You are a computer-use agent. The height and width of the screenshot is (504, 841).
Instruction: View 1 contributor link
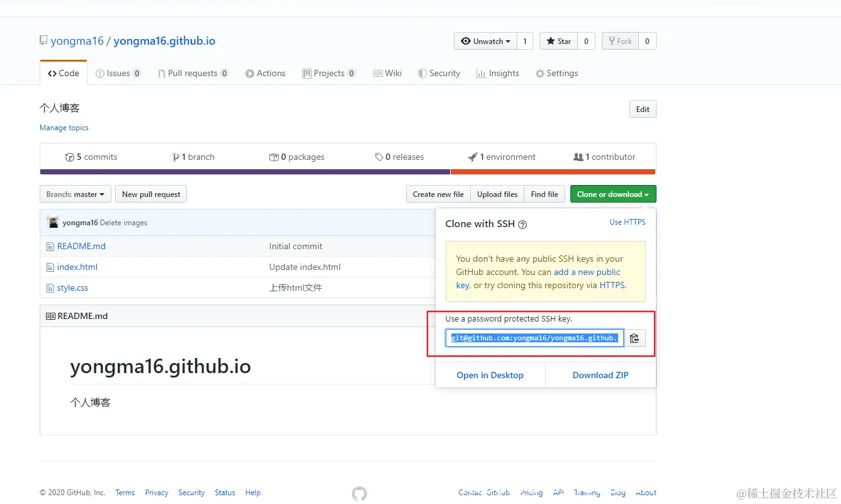(x=604, y=157)
